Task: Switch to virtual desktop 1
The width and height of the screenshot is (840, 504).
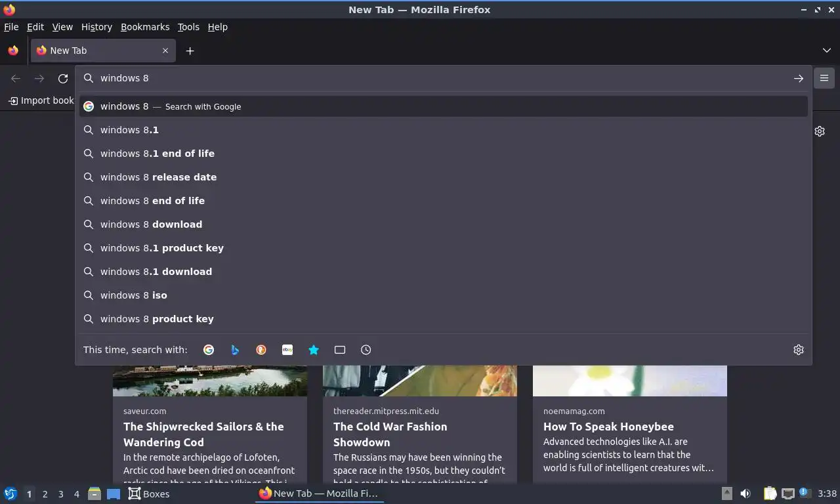Action: pyautogui.click(x=29, y=494)
